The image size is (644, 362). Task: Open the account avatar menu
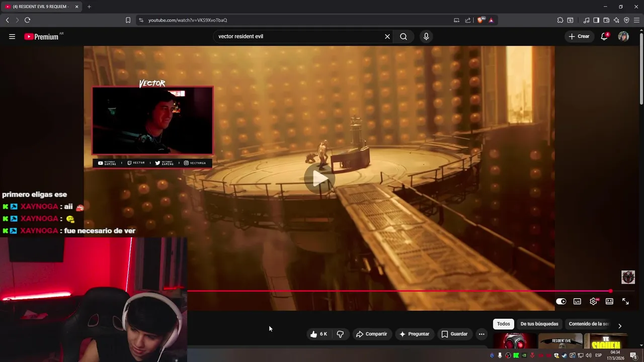click(x=623, y=36)
